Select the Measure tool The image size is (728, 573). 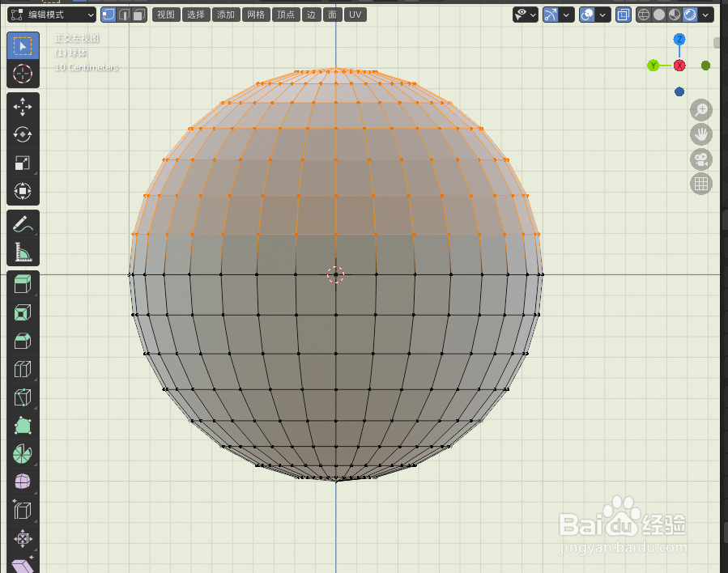click(23, 252)
